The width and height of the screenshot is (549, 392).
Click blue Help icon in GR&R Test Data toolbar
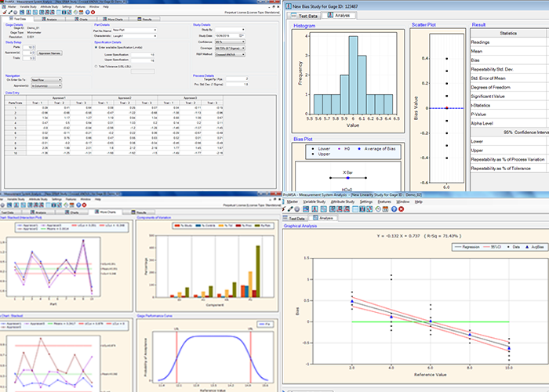[88, 13]
